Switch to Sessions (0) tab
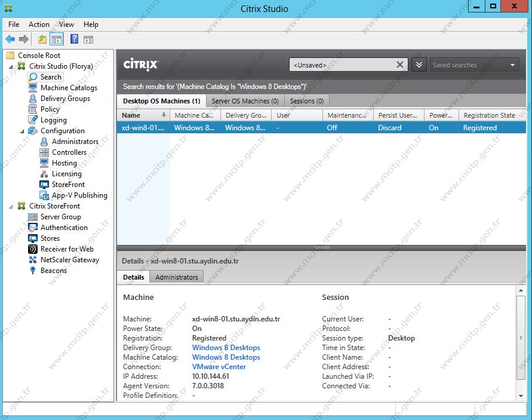 pos(307,101)
